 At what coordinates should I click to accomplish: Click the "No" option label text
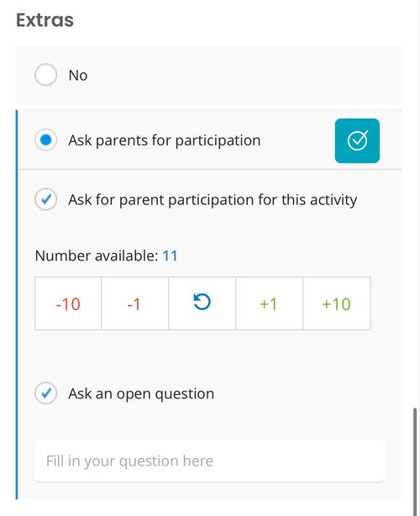coord(78,76)
